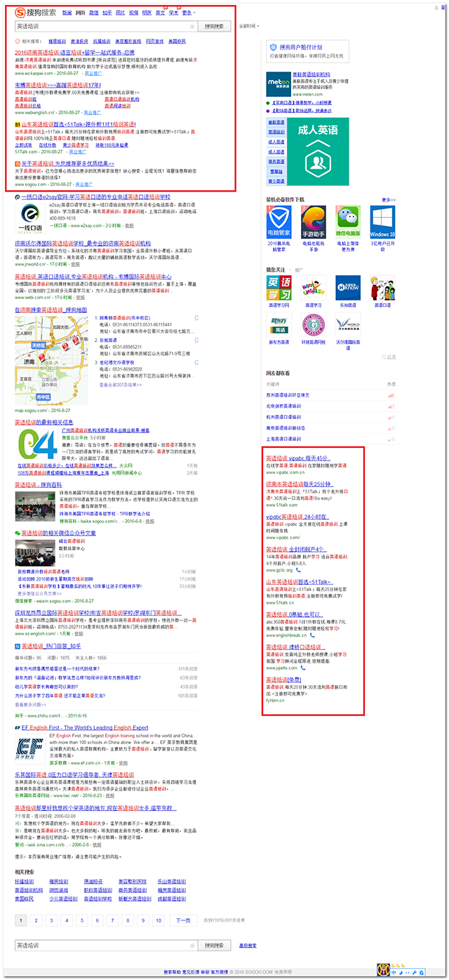Open the 图片 tab in the top navigation
This screenshot has width=449, height=980.
click(120, 13)
